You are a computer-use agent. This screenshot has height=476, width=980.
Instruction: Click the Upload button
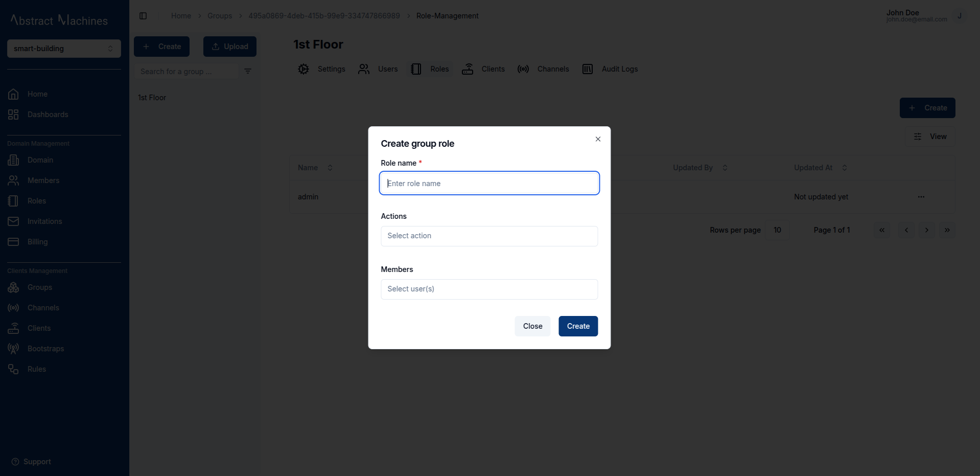point(230,47)
